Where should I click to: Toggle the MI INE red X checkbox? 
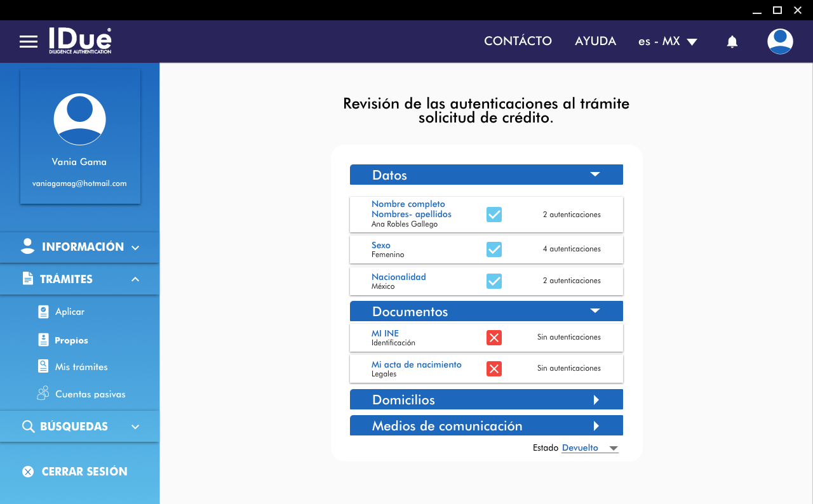coord(494,338)
